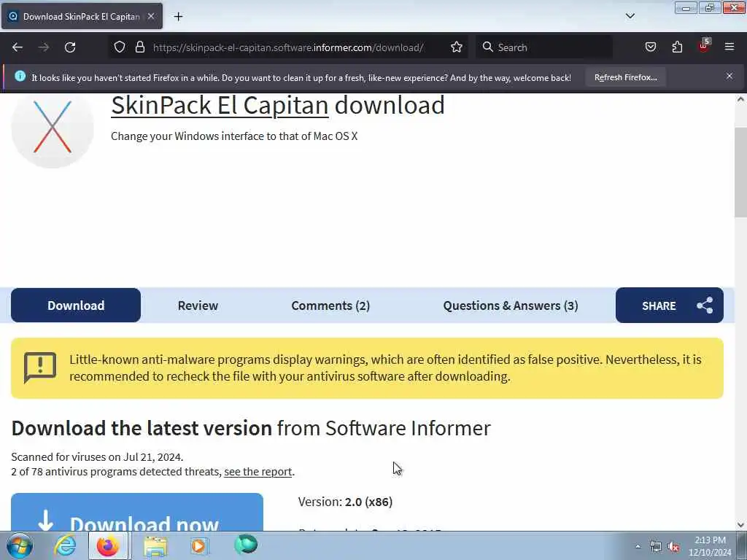Open the Save to Pocket icon
747x560 pixels.
pyautogui.click(x=650, y=47)
